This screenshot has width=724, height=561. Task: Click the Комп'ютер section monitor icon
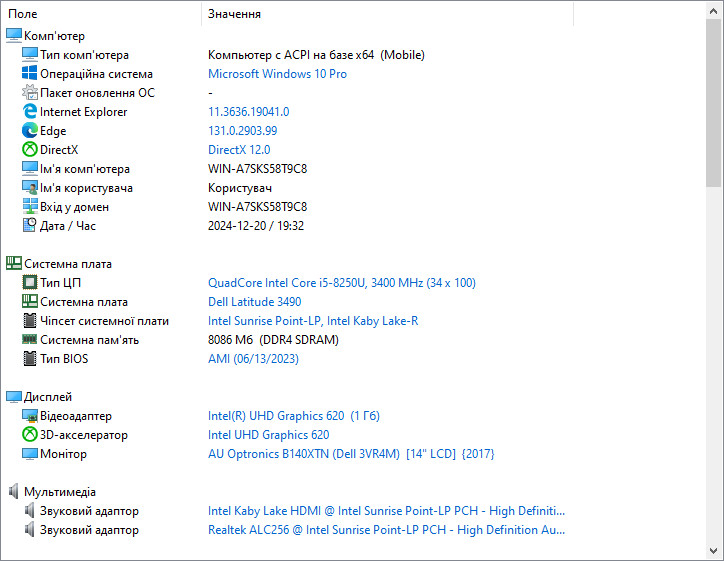(x=13, y=36)
